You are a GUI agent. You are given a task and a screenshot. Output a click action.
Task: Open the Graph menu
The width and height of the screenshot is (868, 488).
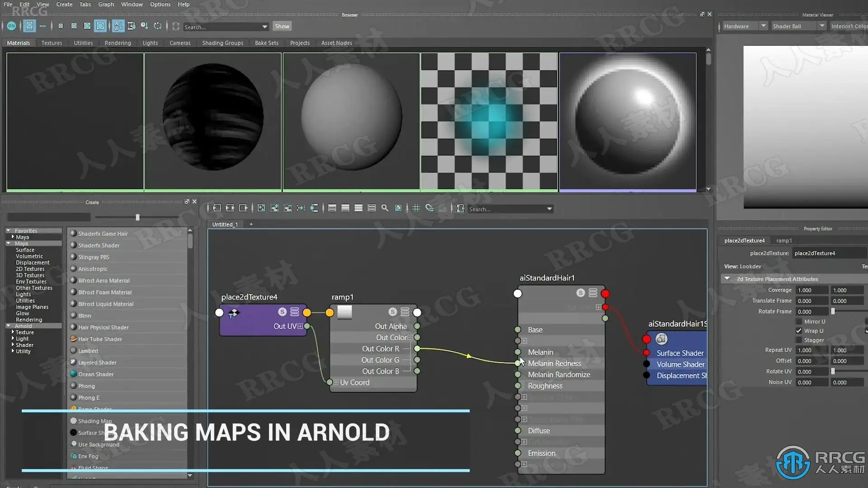pos(106,5)
